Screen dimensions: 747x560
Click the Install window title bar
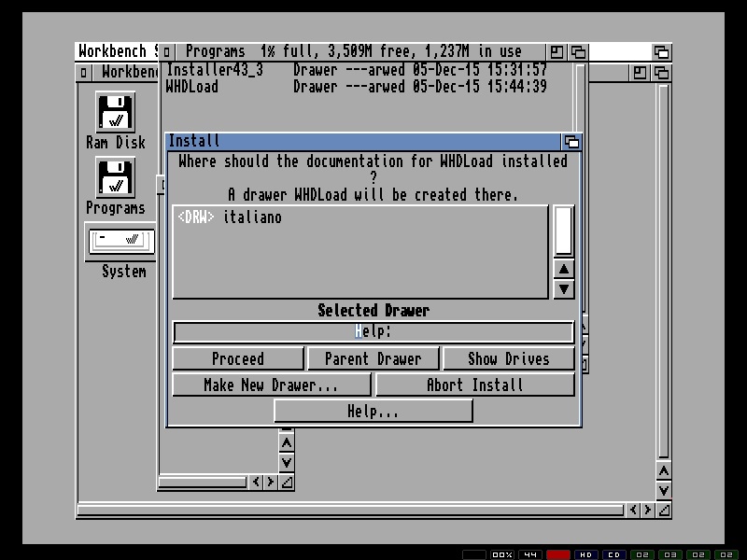(363, 142)
